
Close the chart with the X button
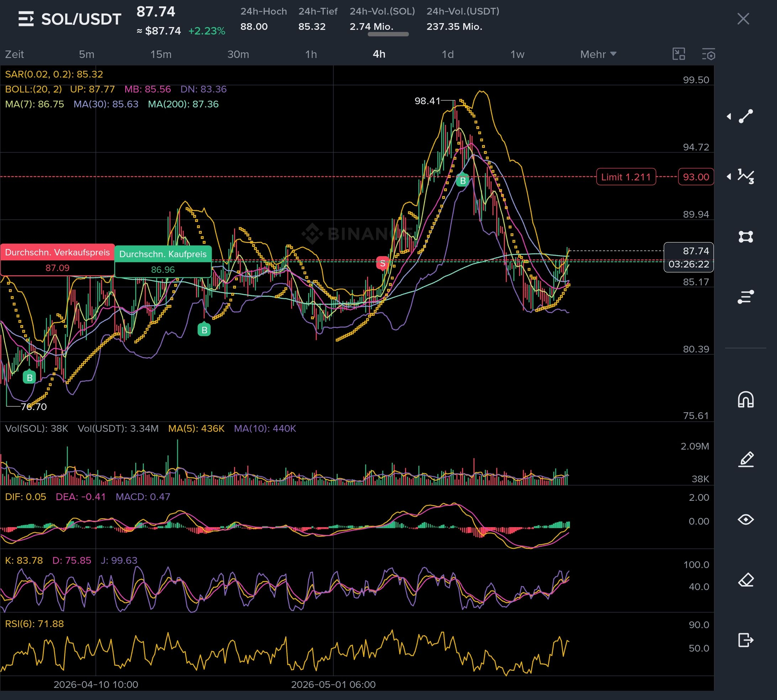743,19
